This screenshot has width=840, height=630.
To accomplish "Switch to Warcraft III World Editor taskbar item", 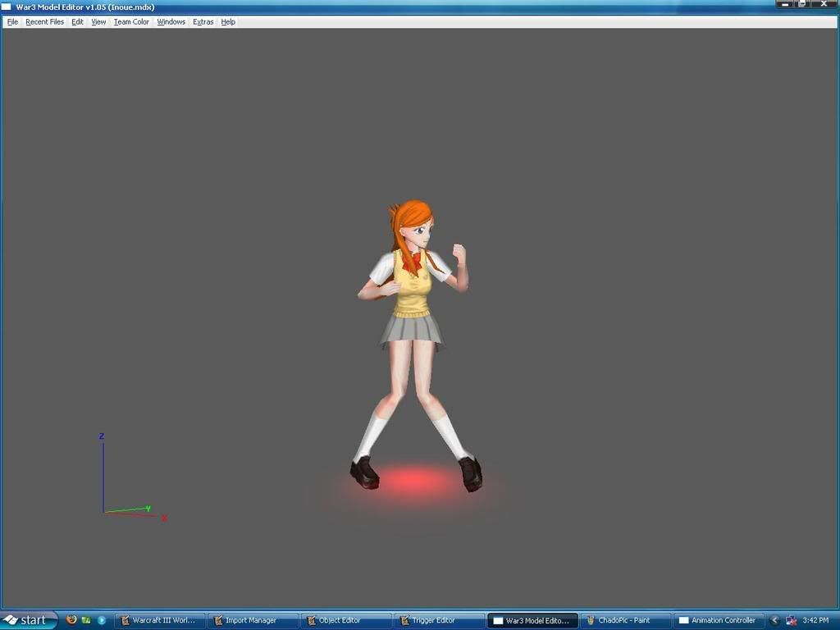I will point(160,620).
